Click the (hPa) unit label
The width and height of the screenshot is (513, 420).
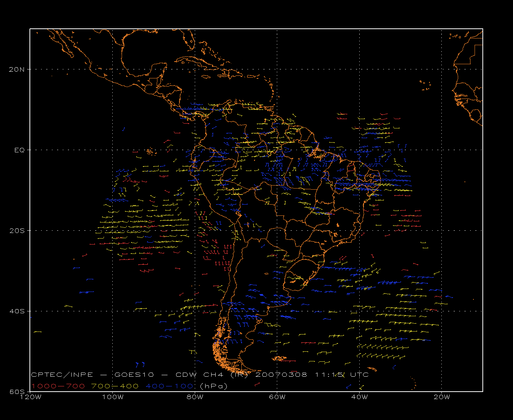click(214, 386)
